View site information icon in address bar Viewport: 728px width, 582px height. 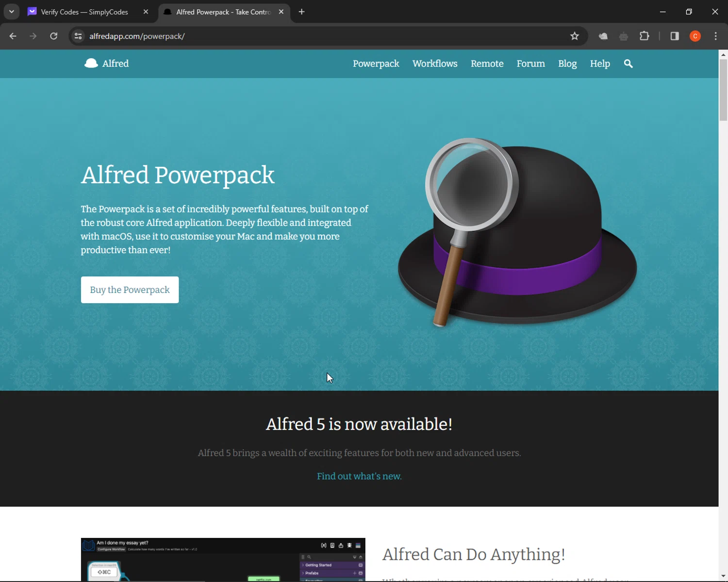click(78, 36)
